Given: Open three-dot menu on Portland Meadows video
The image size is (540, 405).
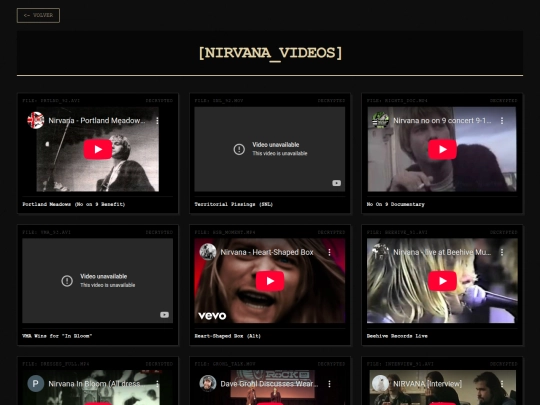Looking at the screenshot, I should tap(157, 121).
